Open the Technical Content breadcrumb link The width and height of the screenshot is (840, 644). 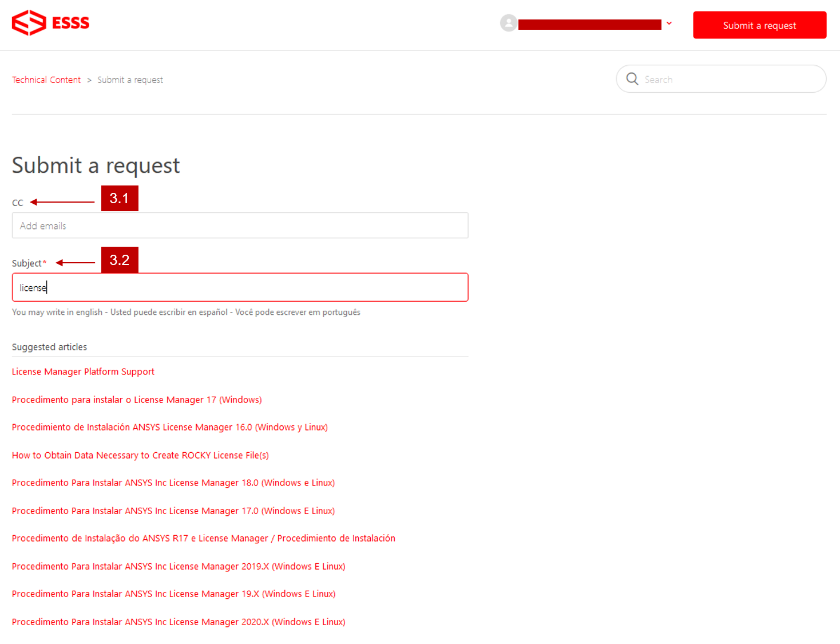click(x=46, y=80)
